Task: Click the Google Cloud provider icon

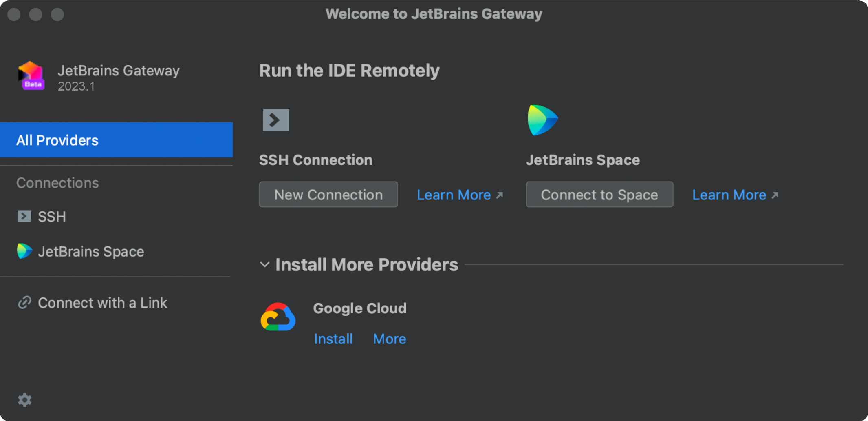Action: 278,317
